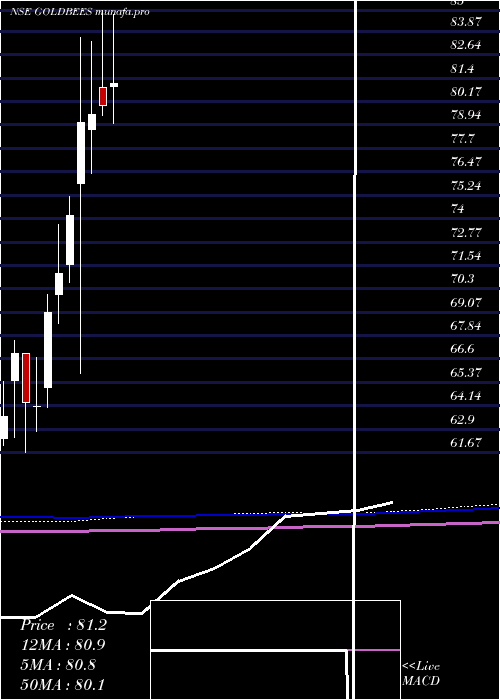Select the white candle body near 72.77
This screenshot has height=700, width=500.
[70, 240]
